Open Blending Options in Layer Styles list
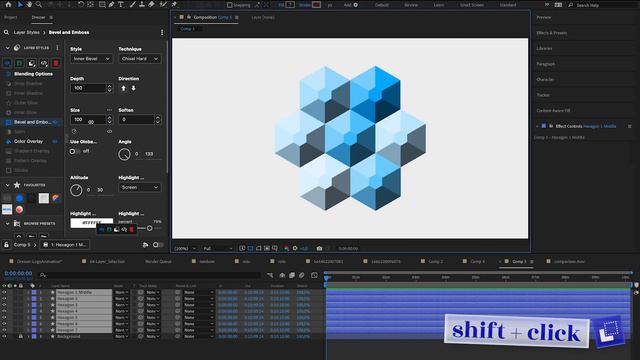This screenshot has width=640, height=360. click(33, 74)
